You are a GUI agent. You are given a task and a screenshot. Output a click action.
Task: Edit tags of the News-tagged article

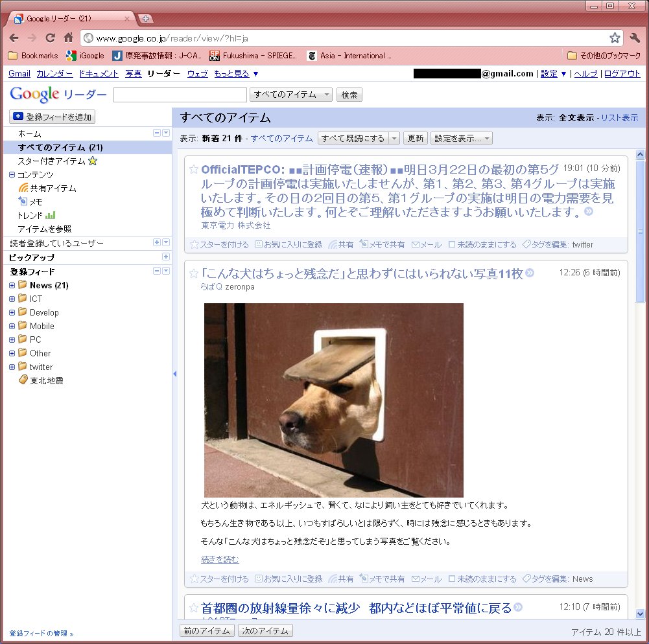[x=546, y=579]
